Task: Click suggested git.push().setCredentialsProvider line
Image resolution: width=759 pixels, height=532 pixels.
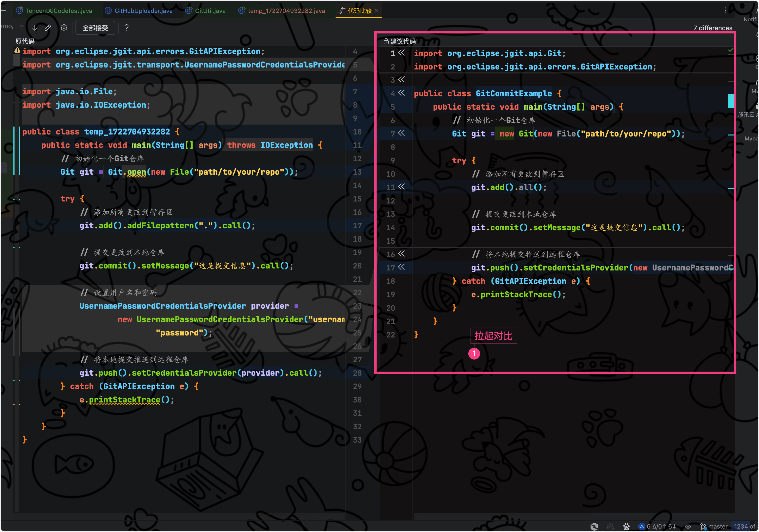Action: pyautogui.click(x=602, y=268)
